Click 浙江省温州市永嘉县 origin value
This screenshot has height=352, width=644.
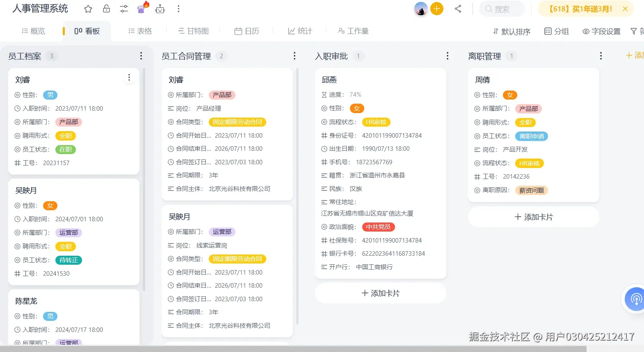point(377,175)
